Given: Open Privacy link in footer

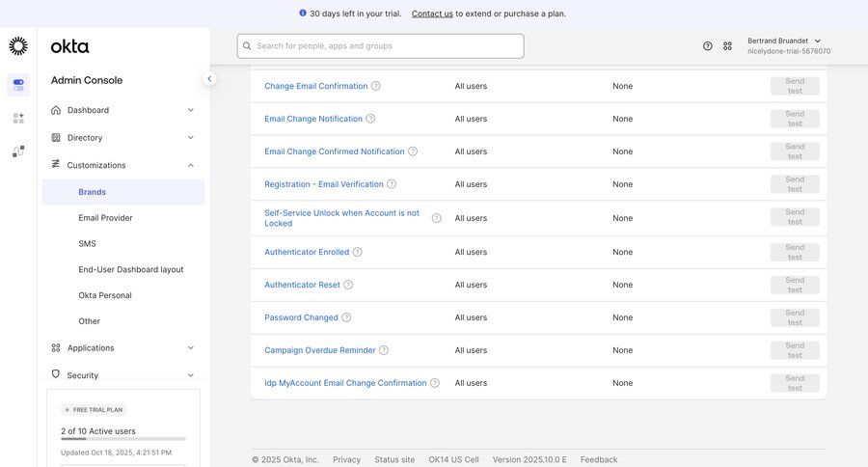Looking at the screenshot, I should 346,459.
